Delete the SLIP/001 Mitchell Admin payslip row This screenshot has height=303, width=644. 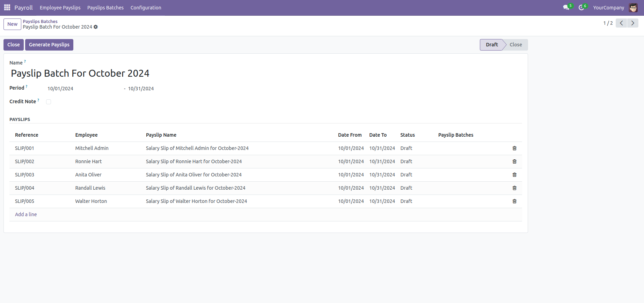[x=514, y=148]
